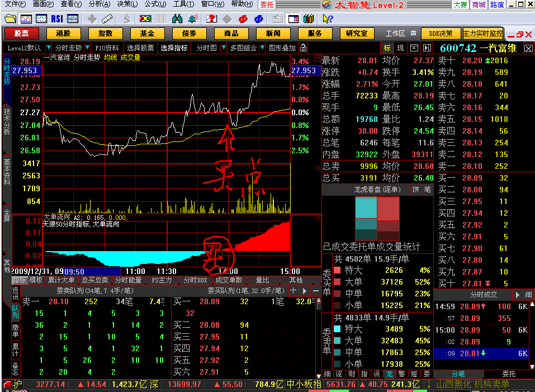Expand arrow next to 分时成交 header
This screenshot has height=392, width=535.
click(517, 295)
